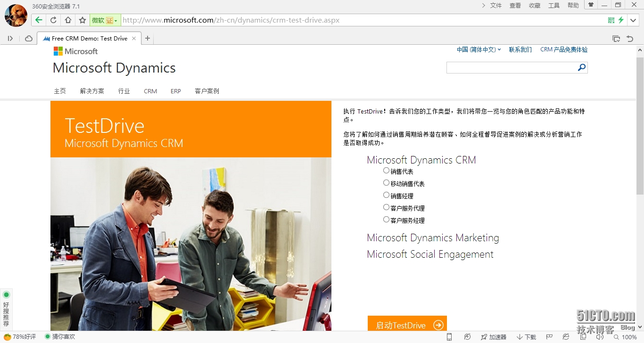
Task: Click the skin shirt icon in title bar
Action: point(591,5)
